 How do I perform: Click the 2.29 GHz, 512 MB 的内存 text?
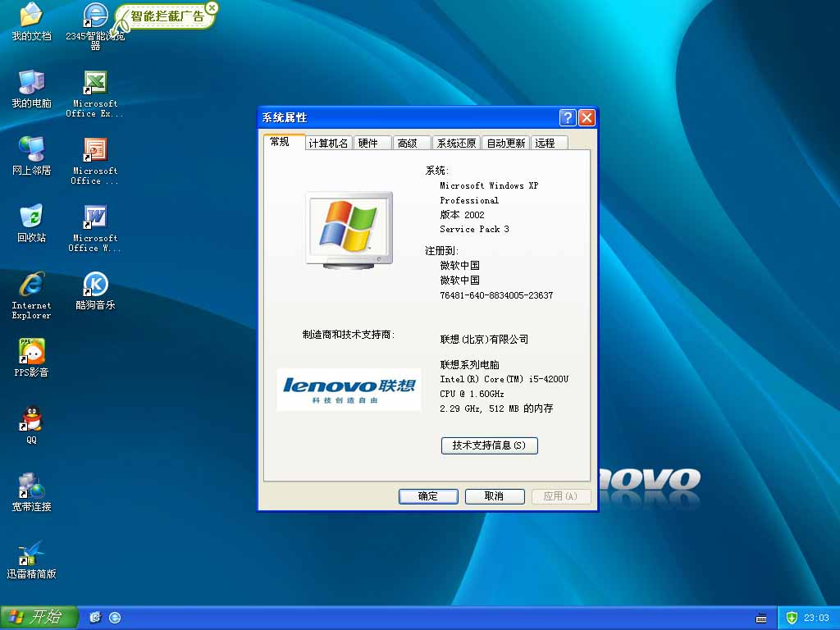tap(496, 409)
